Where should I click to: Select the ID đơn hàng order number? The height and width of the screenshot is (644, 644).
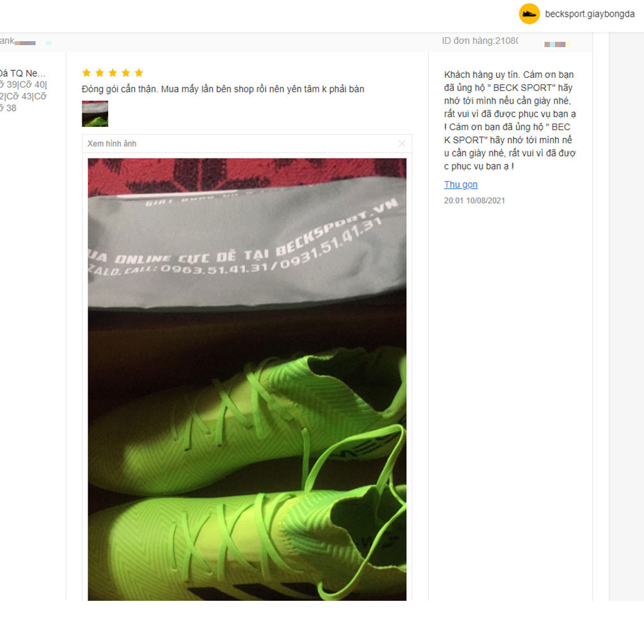[x=480, y=41]
